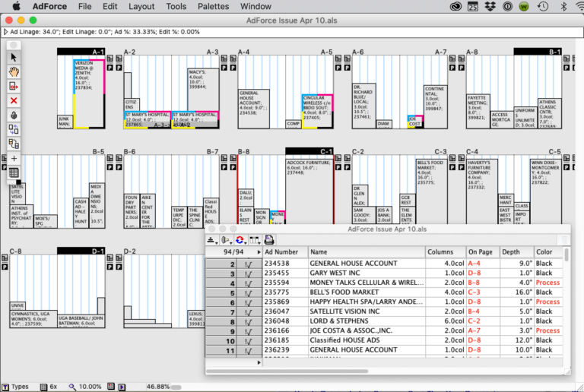The width and height of the screenshot is (584, 392).
Task: Toggle status mark for row 3
Action: click(249, 274)
